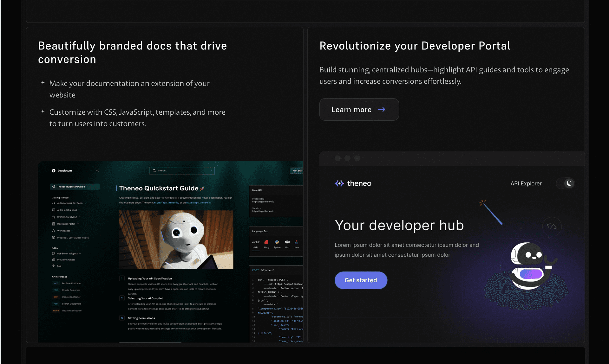
Task: Open first https://app.theneo.io/ link
Action: click(x=167, y=203)
